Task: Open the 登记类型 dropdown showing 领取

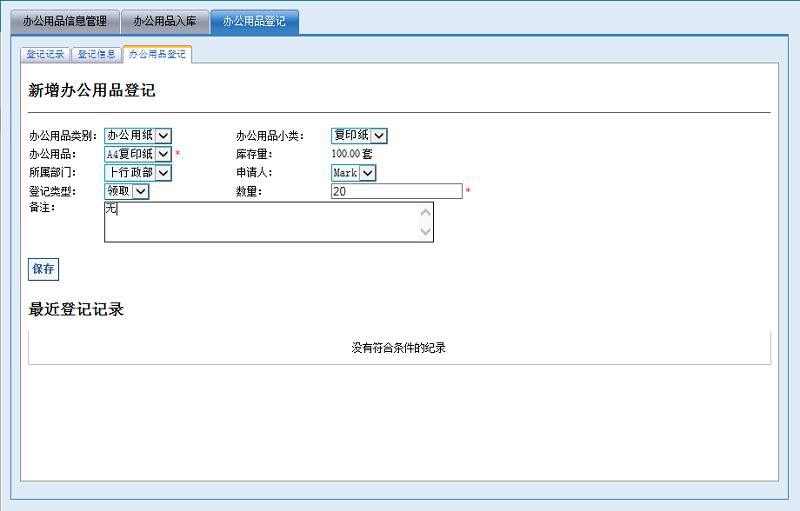Action: [127, 191]
